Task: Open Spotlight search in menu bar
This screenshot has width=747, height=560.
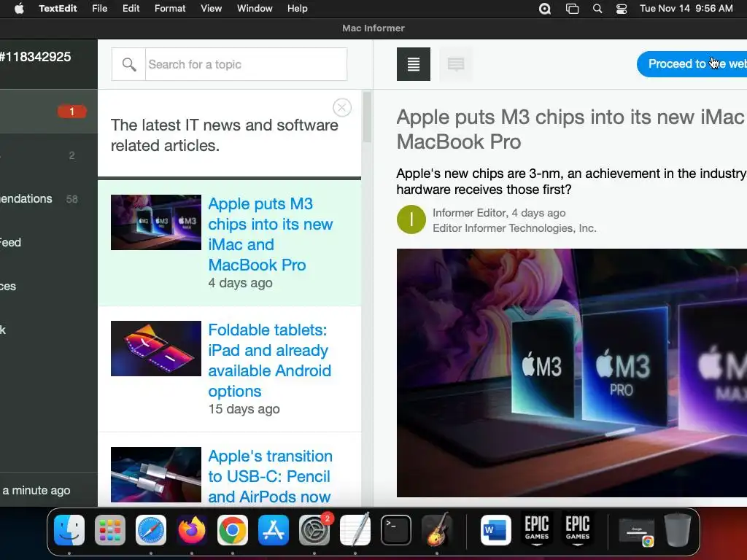Action: (597, 9)
